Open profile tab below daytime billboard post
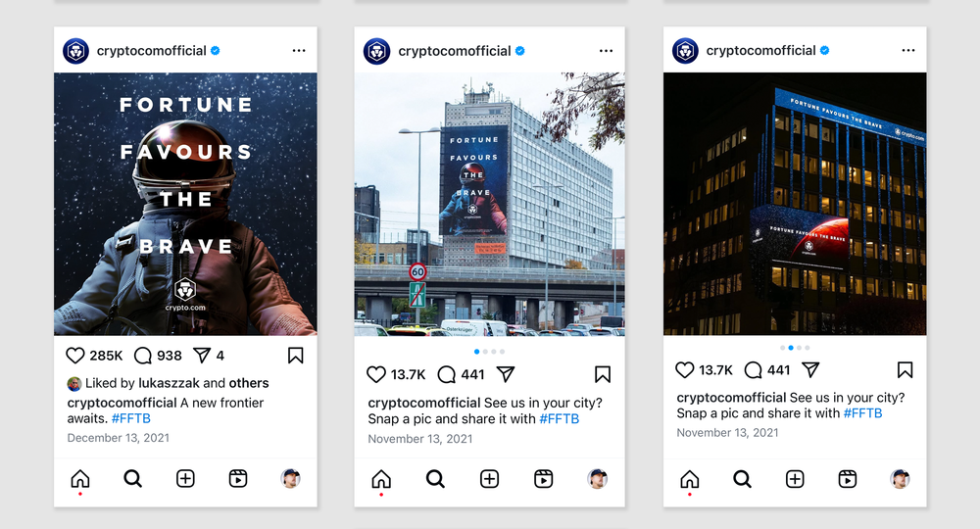The image size is (980, 529). point(598,479)
